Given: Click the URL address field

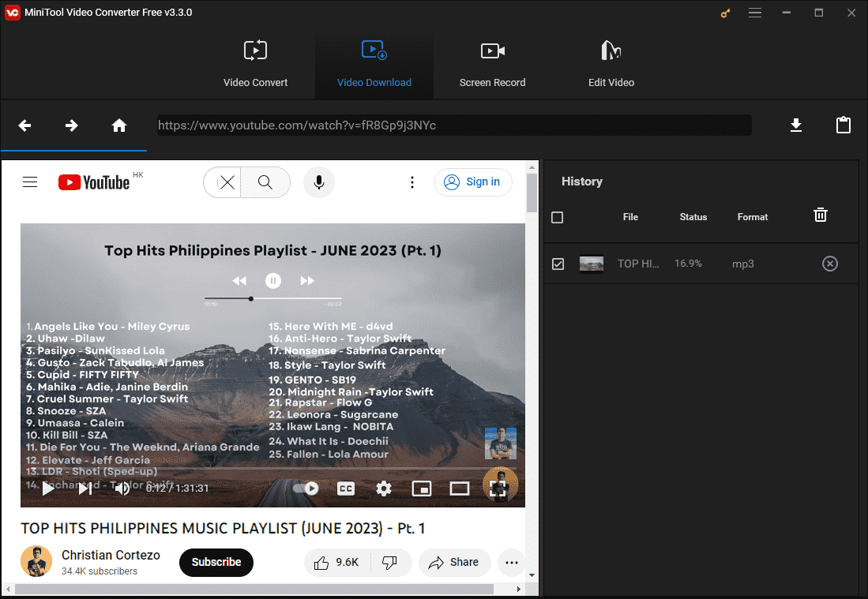Looking at the screenshot, I should [x=454, y=125].
